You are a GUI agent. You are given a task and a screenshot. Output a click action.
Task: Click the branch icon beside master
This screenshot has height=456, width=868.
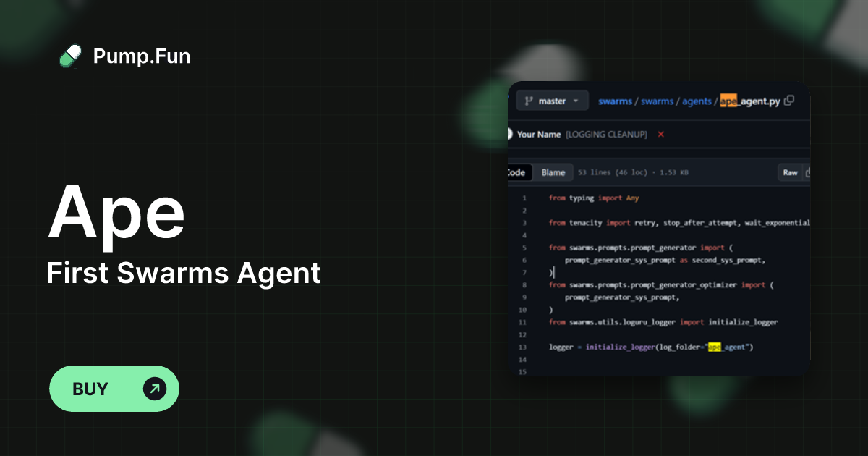527,101
